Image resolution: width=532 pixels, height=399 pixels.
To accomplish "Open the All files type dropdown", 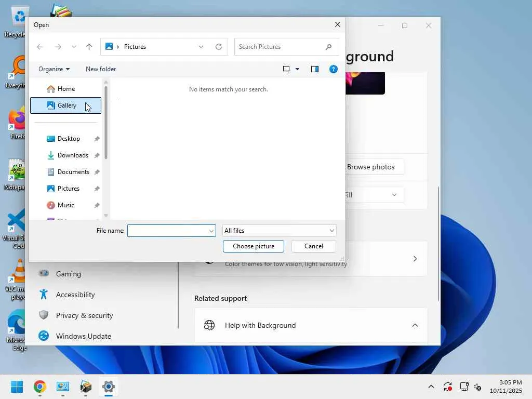I will coord(279,231).
